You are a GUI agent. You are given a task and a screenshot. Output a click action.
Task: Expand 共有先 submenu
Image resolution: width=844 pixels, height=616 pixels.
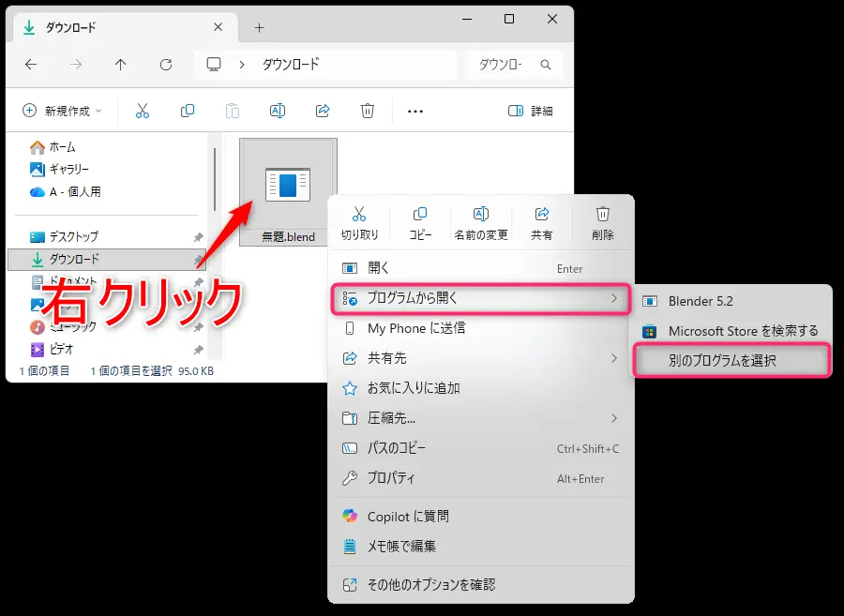[481, 358]
